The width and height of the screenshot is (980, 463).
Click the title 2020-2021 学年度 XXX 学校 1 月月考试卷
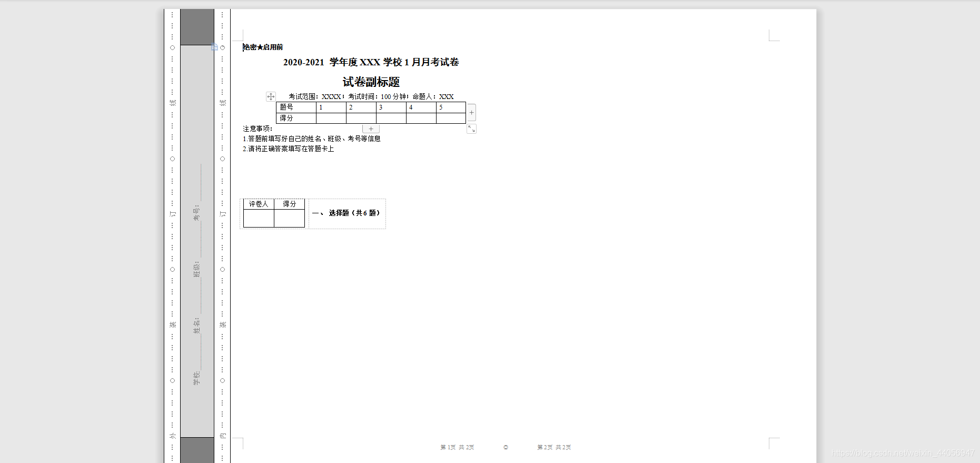tap(371, 62)
